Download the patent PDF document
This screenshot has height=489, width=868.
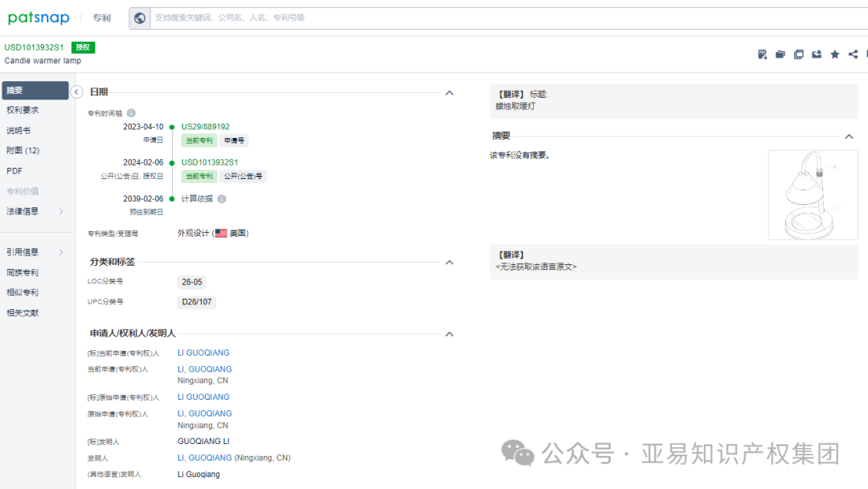point(762,54)
